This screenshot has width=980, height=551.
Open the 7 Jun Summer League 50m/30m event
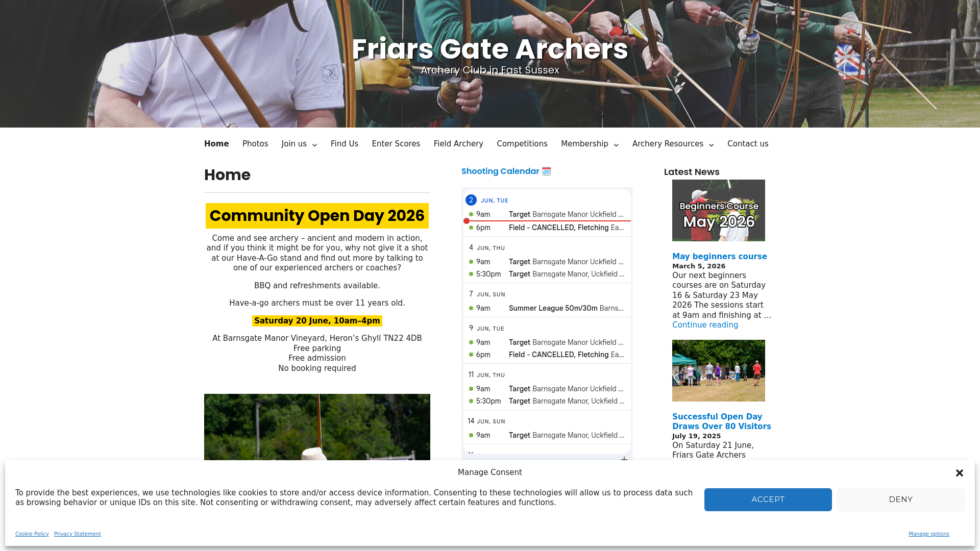[547, 308]
